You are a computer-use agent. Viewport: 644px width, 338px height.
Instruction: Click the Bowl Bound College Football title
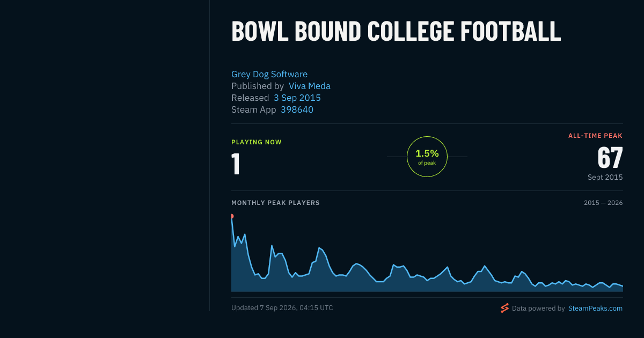click(396, 31)
